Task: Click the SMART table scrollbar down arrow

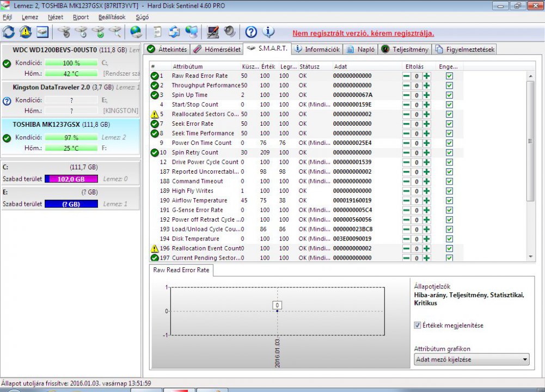Action: [531, 256]
